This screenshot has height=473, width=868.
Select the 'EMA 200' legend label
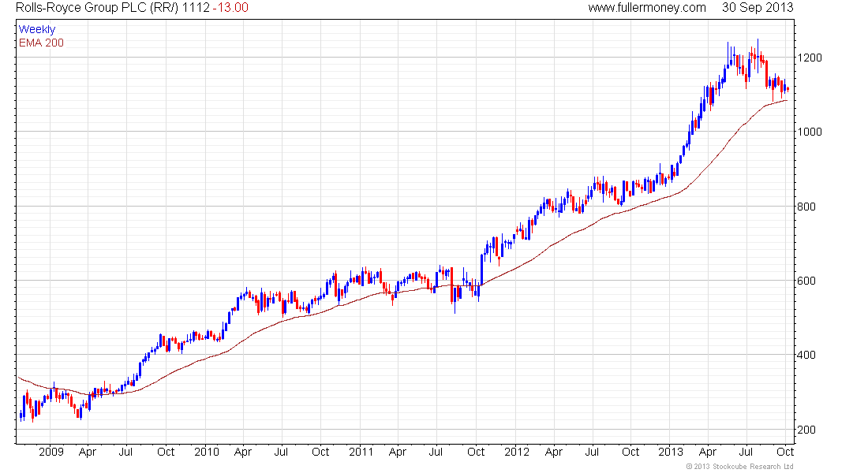tap(41, 43)
